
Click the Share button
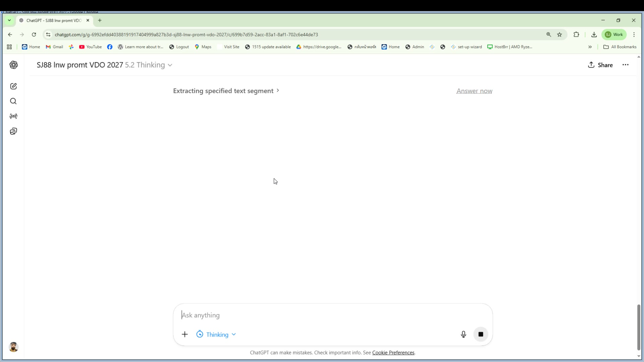pyautogui.click(x=600, y=65)
